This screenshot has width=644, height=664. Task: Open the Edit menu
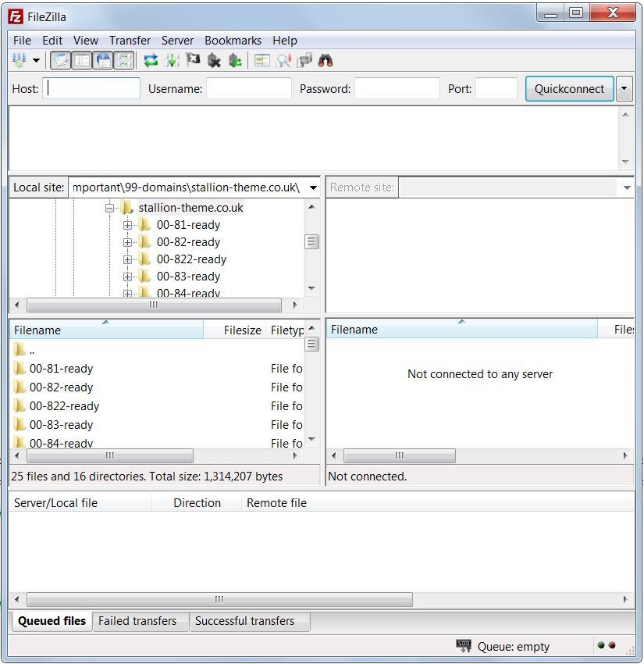coord(52,40)
